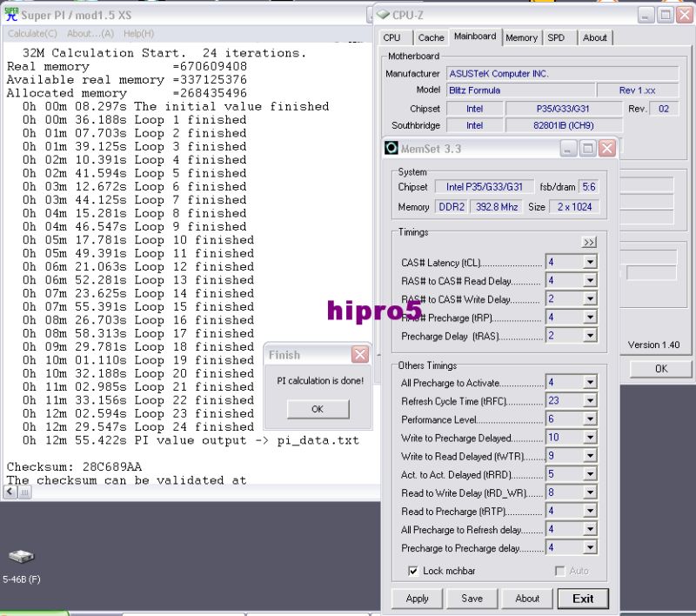The width and height of the screenshot is (696, 616).
Task: Open Precharge to Precharge delay dropdown
Action: coord(590,548)
